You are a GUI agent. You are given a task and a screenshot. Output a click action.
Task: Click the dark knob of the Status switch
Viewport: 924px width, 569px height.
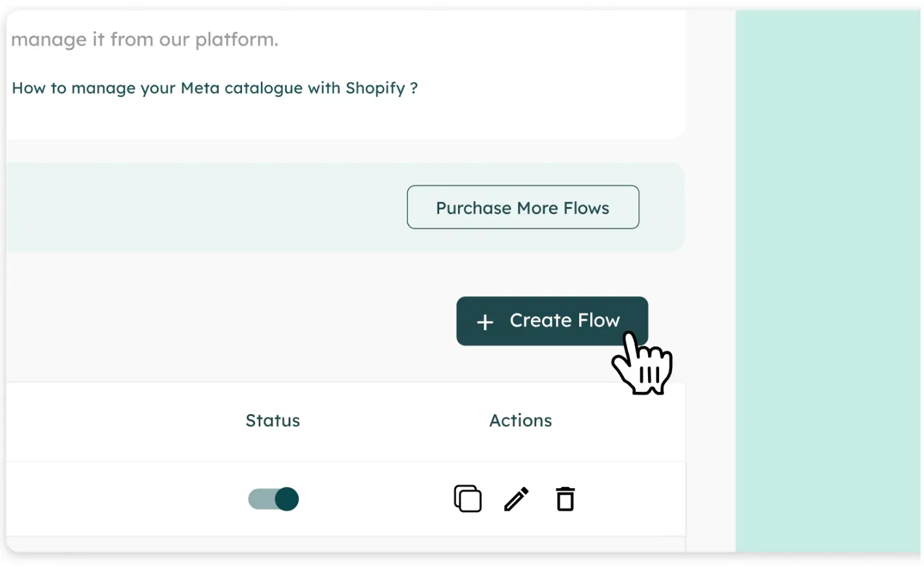click(x=286, y=499)
